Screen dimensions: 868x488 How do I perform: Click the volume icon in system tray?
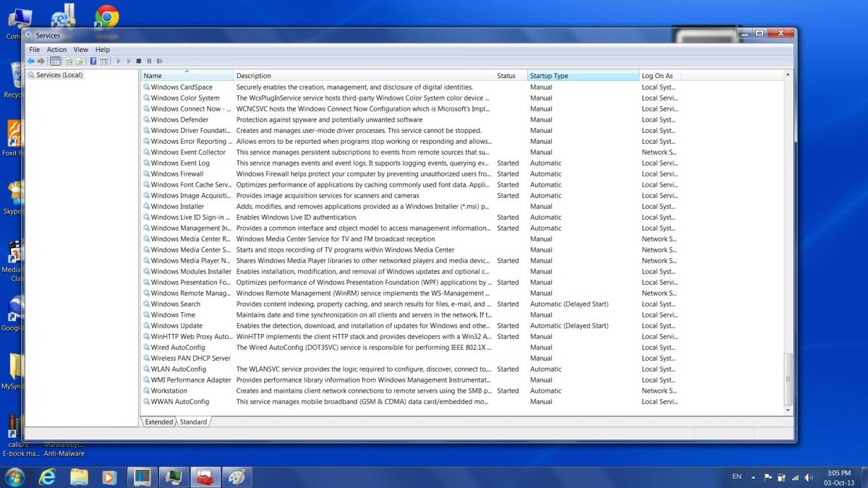pyautogui.click(x=809, y=477)
